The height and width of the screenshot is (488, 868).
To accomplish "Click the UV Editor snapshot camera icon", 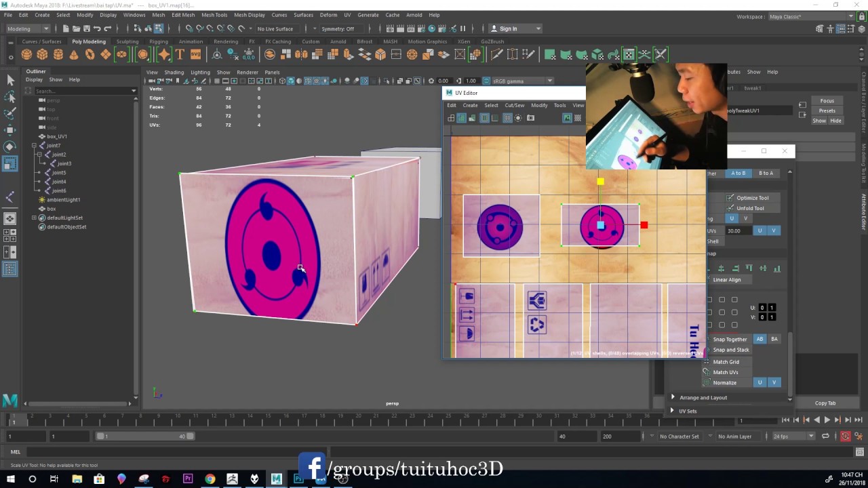I will coord(530,118).
